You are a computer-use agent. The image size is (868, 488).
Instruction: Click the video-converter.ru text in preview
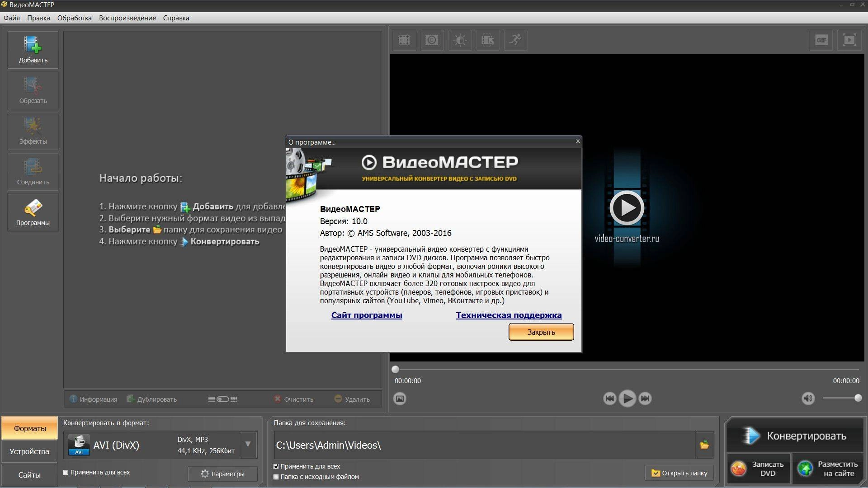pyautogui.click(x=627, y=239)
